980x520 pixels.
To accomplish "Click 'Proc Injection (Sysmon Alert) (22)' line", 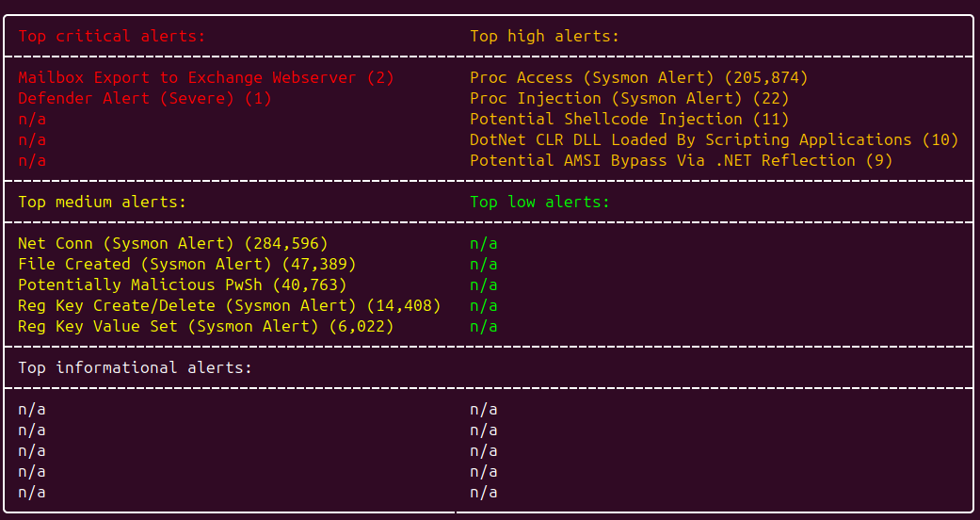I will click(630, 99).
